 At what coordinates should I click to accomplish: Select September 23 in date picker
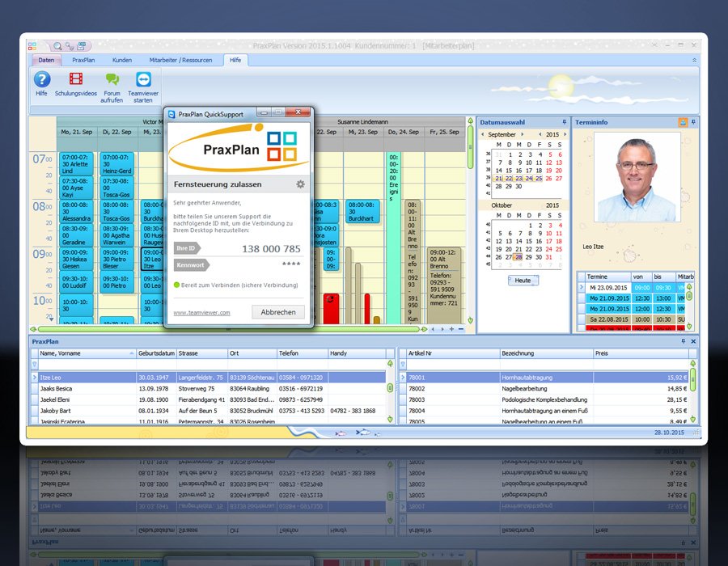(x=518, y=178)
